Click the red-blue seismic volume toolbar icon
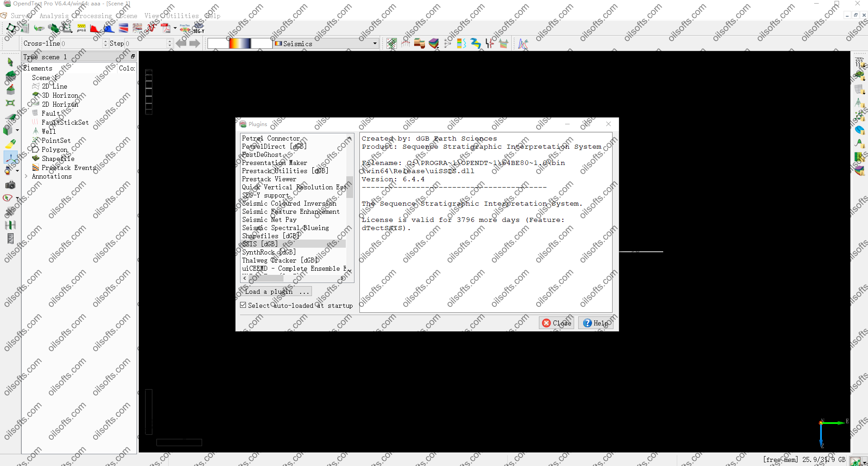868x466 pixels. [x=123, y=28]
